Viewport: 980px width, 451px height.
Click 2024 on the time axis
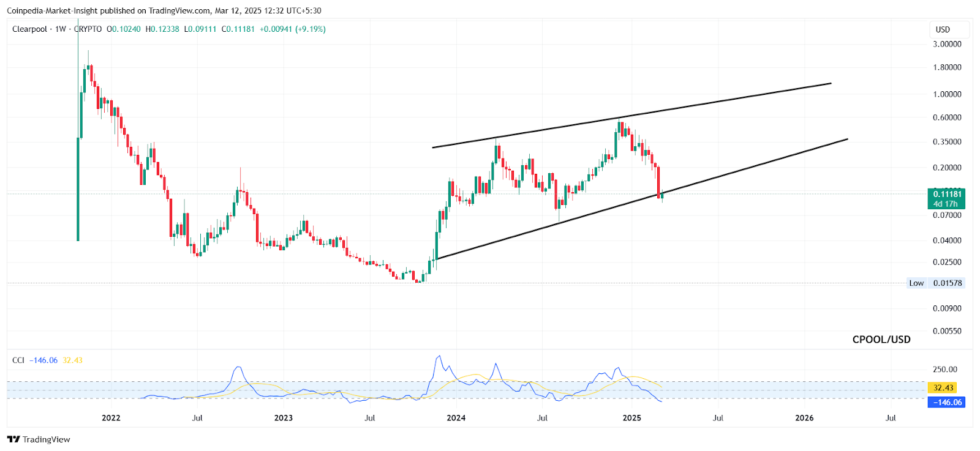(456, 418)
